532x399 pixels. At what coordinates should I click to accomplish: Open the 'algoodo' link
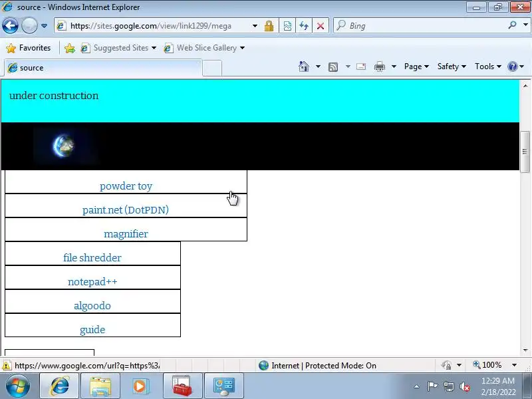coord(92,306)
